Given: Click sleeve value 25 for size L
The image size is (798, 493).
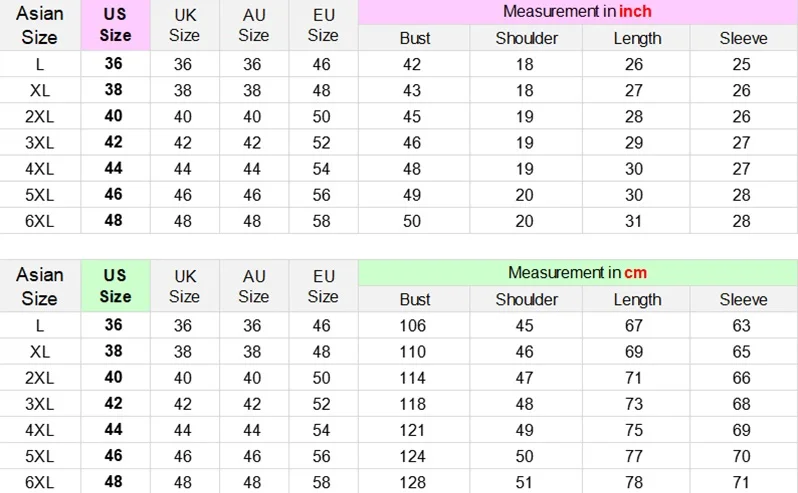Looking at the screenshot, I should [x=742, y=64].
